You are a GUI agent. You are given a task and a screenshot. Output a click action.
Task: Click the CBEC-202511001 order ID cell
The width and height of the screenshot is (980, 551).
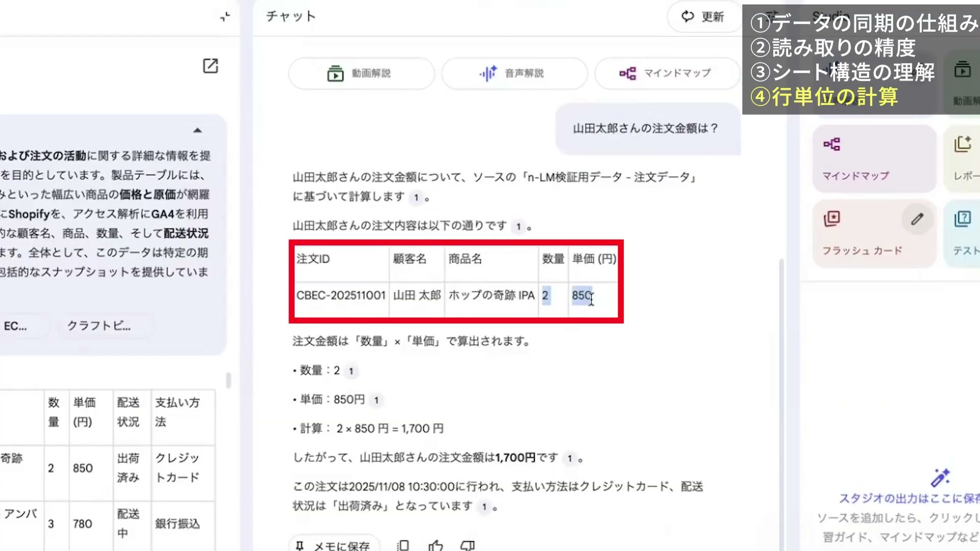click(x=340, y=295)
